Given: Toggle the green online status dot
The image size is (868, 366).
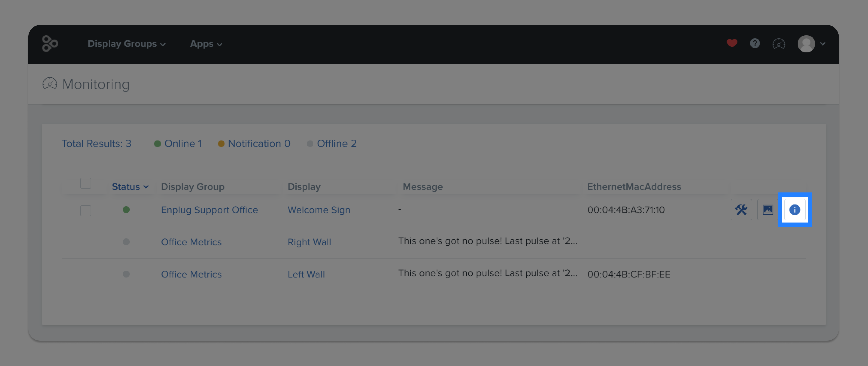Looking at the screenshot, I should 126,210.
